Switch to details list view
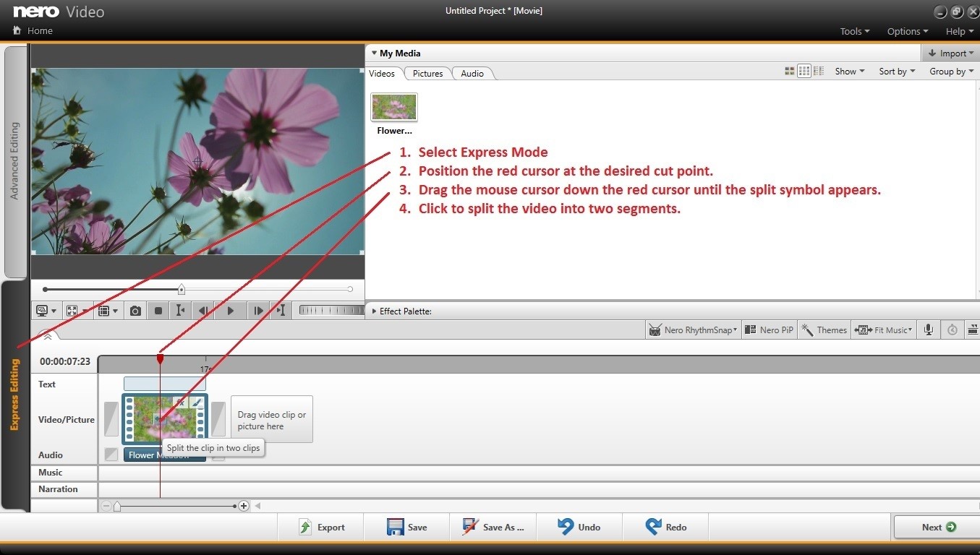Viewport: 980px width, 555px height. click(819, 71)
